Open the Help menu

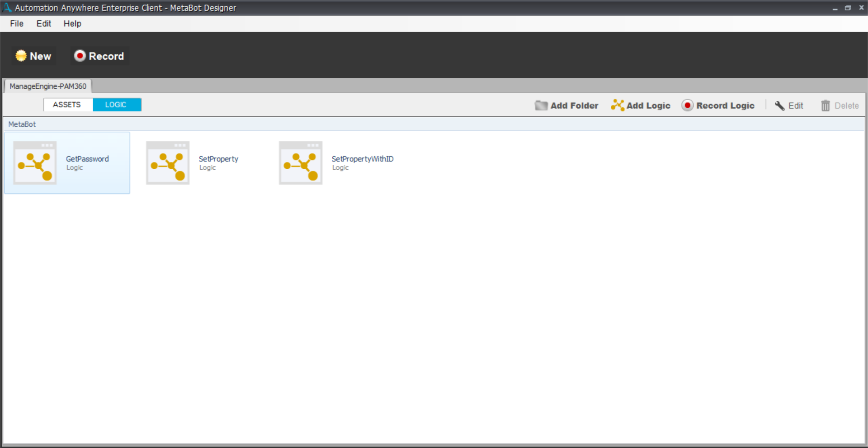(72, 24)
